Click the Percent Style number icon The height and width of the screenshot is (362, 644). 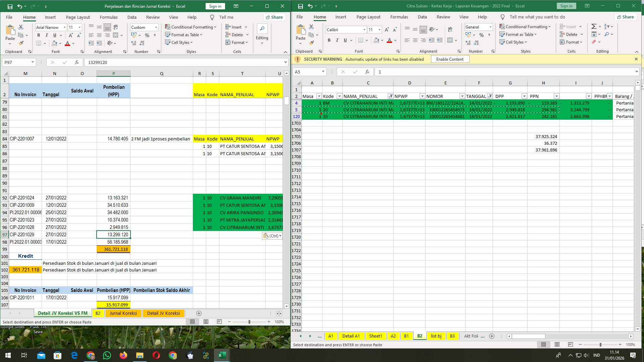[x=147, y=35]
